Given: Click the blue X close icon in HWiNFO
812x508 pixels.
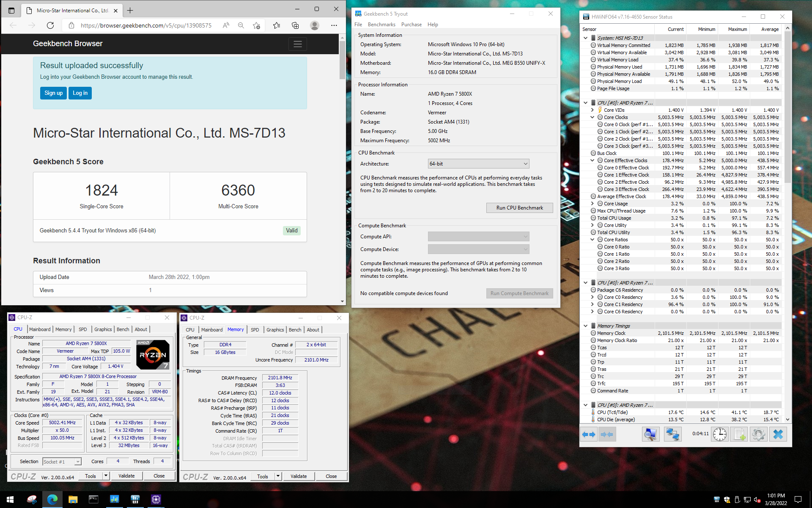Looking at the screenshot, I should 778,434.
